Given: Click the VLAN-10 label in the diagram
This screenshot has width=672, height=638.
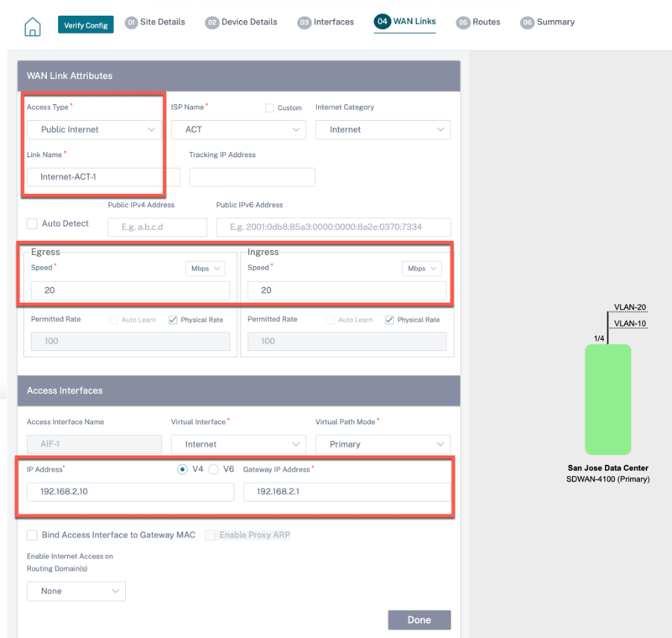Looking at the screenshot, I should (x=630, y=323).
